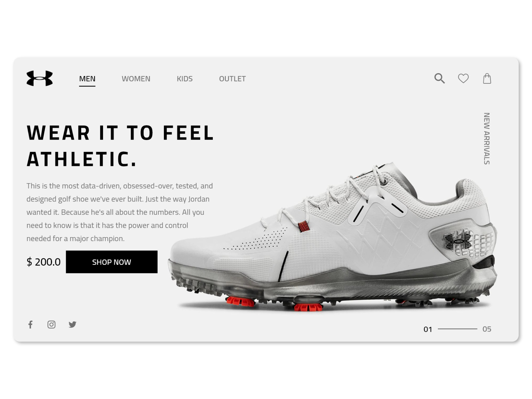Open wishlist via heart icon
This screenshot has width=532, height=399.
463,78
